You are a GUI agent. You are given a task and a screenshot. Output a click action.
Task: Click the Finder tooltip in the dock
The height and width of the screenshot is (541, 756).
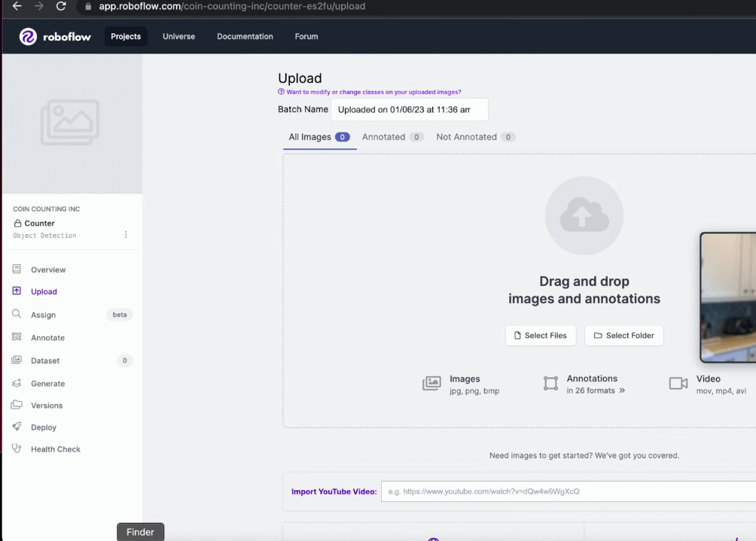point(140,532)
